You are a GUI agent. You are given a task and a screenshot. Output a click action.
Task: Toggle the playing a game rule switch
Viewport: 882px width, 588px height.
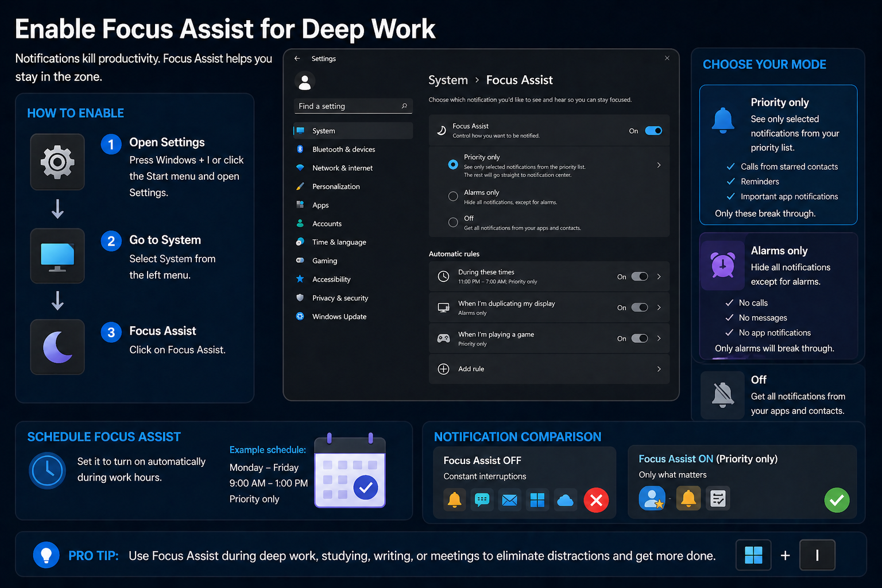coord(640,338)
